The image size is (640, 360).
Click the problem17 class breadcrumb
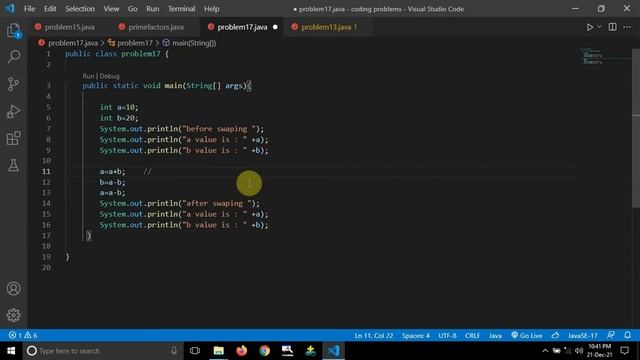[x=135, y=43]
